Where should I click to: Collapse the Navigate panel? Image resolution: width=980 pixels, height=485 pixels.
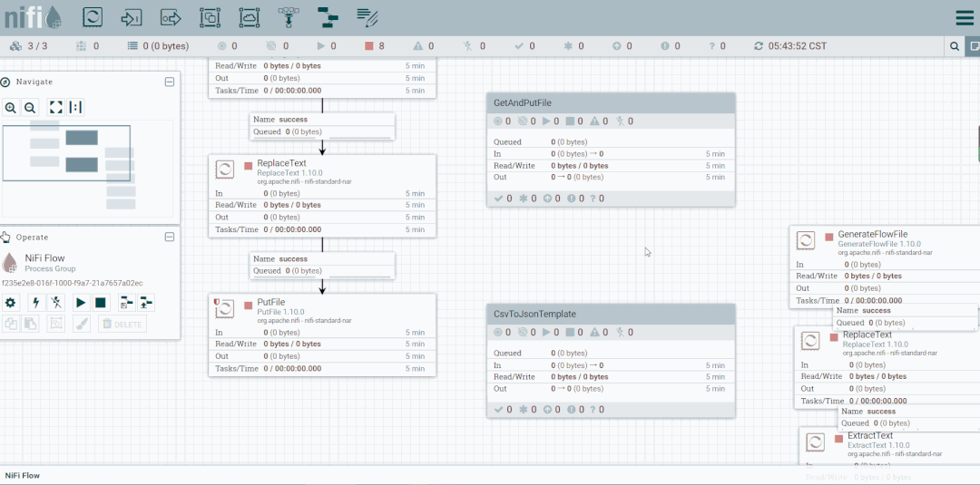[x=170, y=82]
